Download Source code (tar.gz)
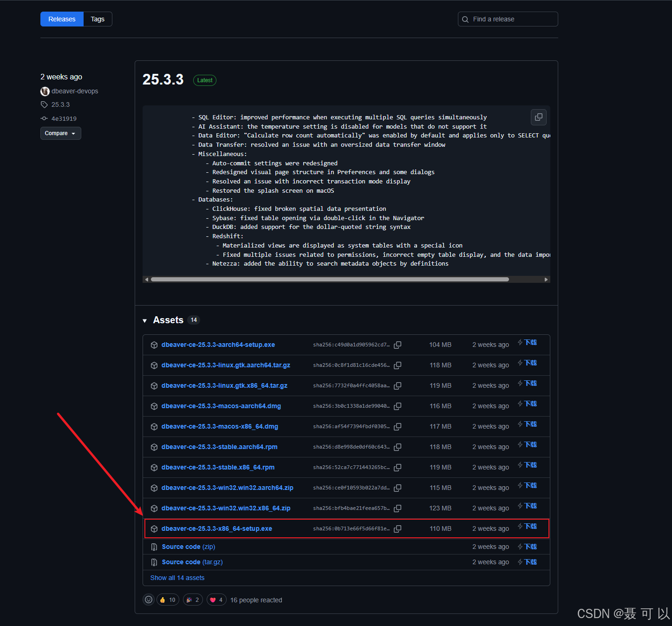Image resolution: width=672 pixels, height=626 pixels. pos(192,562)
